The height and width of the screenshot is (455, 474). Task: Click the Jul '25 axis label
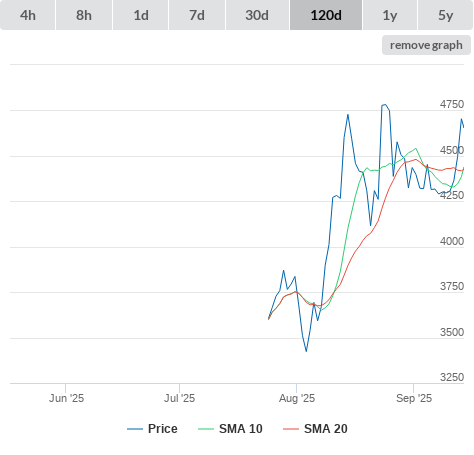(179, 398)
